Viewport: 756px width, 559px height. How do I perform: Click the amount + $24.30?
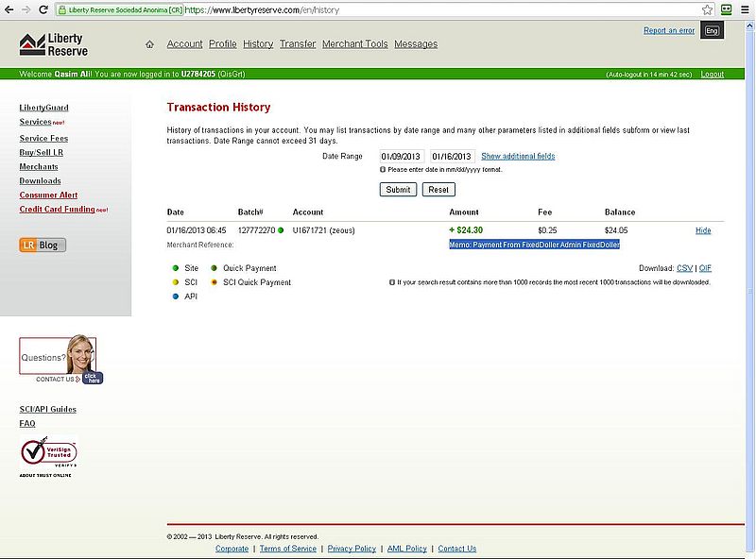(x=466, y=230)
